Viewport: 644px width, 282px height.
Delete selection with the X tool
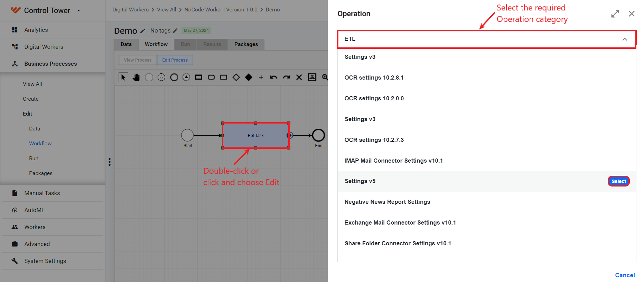[x=299, y=77]
